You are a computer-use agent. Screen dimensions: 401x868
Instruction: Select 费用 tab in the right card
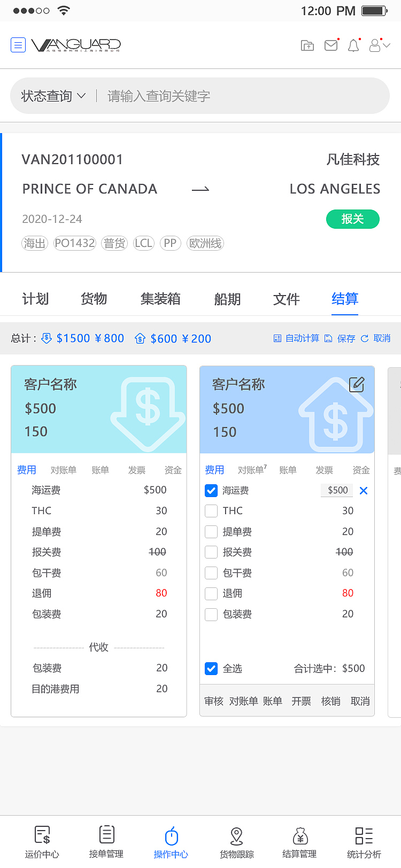(214, 470)
